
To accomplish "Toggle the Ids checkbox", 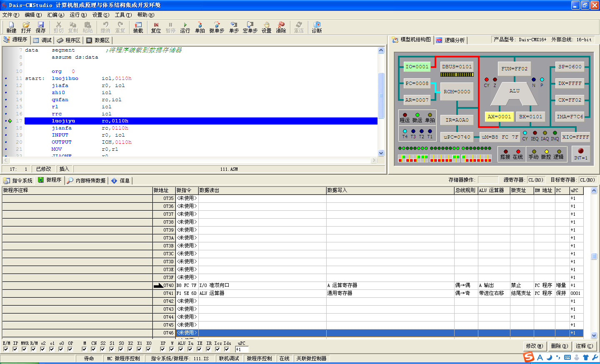I will pyautogui.click(x=227, y=349).
